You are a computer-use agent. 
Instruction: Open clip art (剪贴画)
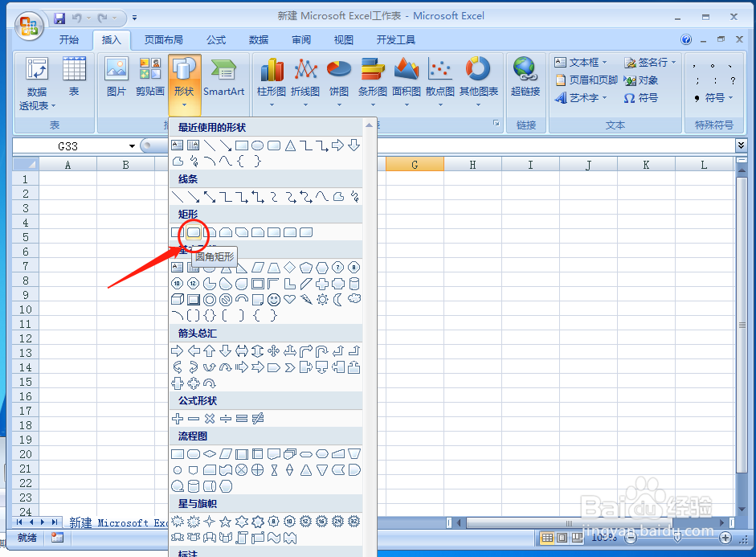coord(150,77)
